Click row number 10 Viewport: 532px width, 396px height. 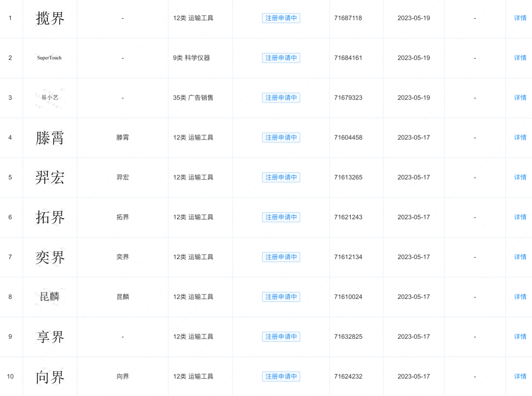(10, 376)
